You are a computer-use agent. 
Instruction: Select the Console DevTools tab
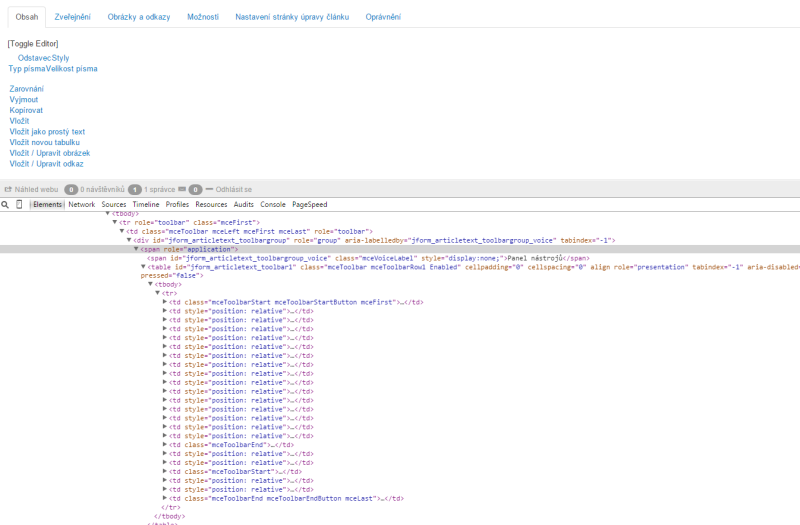pyautogui.click(x=273, y=205)
